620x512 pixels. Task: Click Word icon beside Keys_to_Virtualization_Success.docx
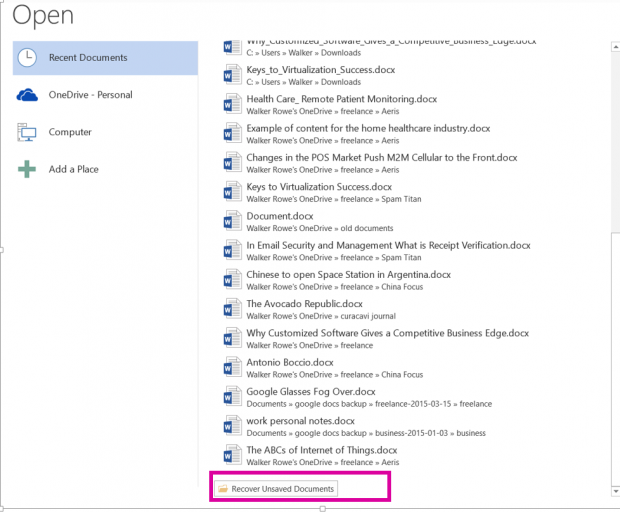(x=232, y=75)
